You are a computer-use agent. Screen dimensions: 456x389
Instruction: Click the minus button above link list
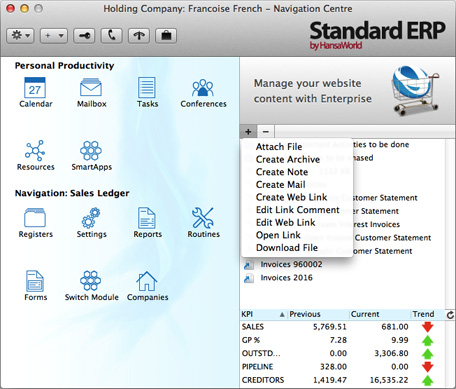(266, 132)
